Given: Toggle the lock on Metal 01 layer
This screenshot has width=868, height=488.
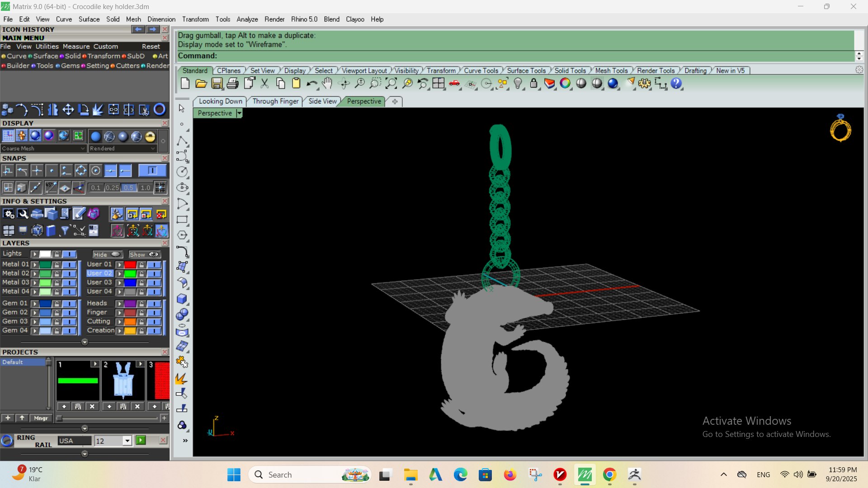Looking at the screenshot, I should click(57, 264).
